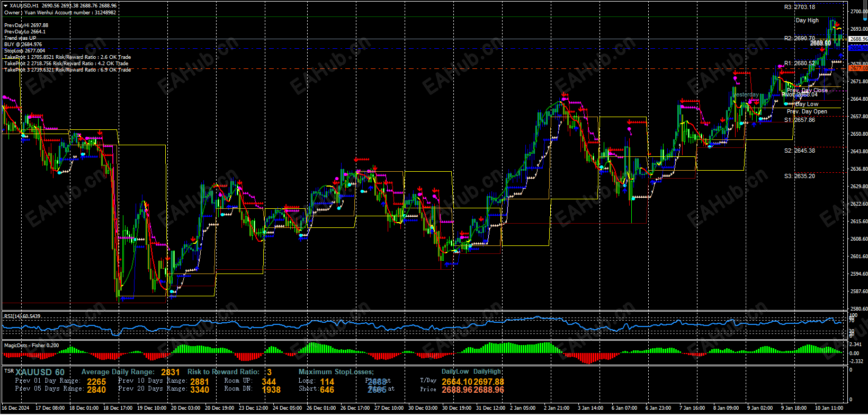Click the Prev 01 Day Range value 2265
Screen dimensions: 868x415
point(96,382)
